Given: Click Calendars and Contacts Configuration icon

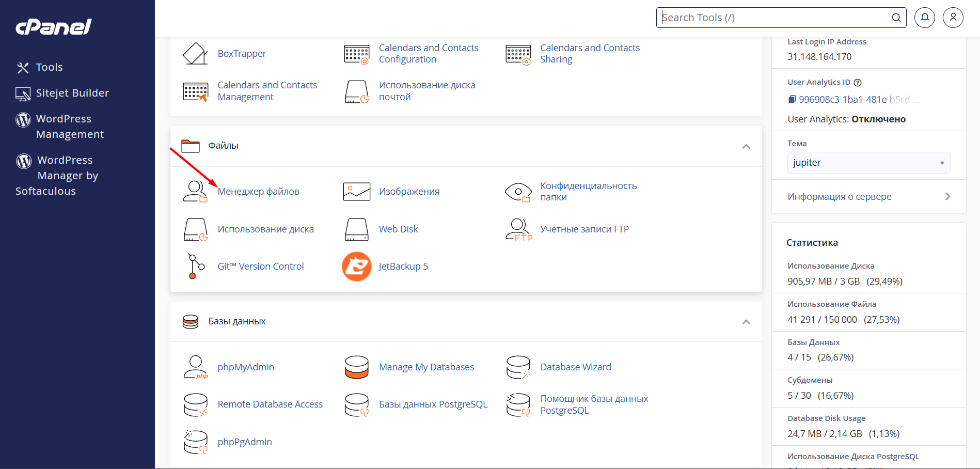Looking at the screenshot, I should 357,54.
